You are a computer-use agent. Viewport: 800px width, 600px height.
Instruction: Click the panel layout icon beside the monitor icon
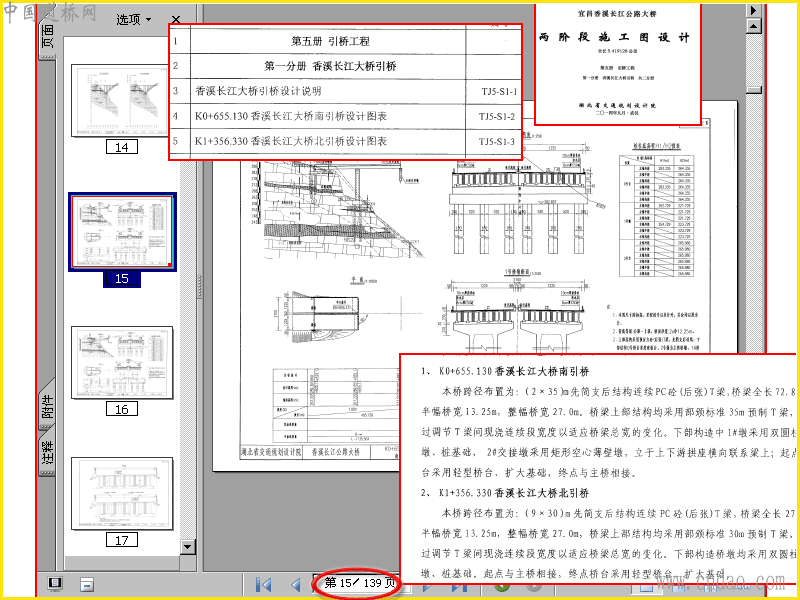pyautogui.click(x=87, y=585)
